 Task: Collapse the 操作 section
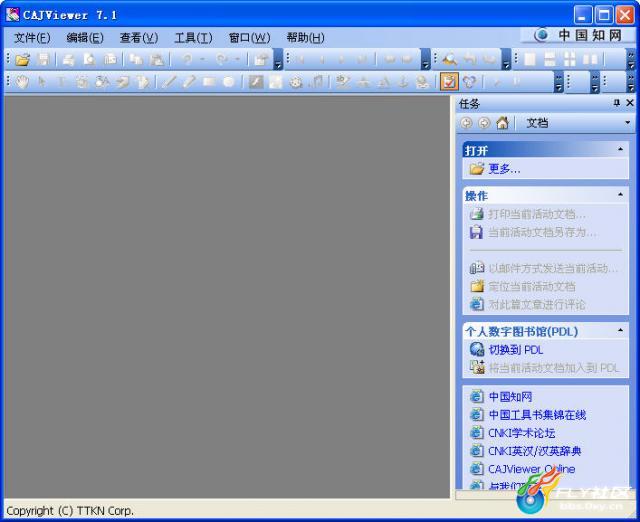(x=620, y=195)
